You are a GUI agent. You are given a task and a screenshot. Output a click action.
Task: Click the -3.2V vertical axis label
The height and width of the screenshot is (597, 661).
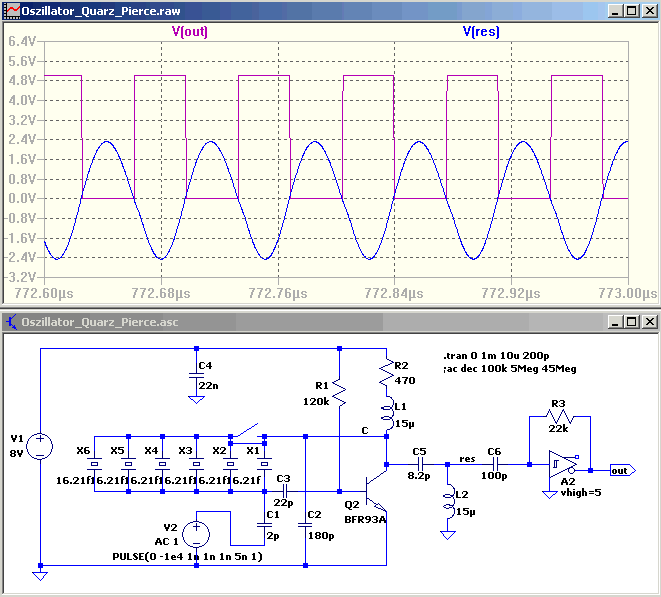(20, 277)
